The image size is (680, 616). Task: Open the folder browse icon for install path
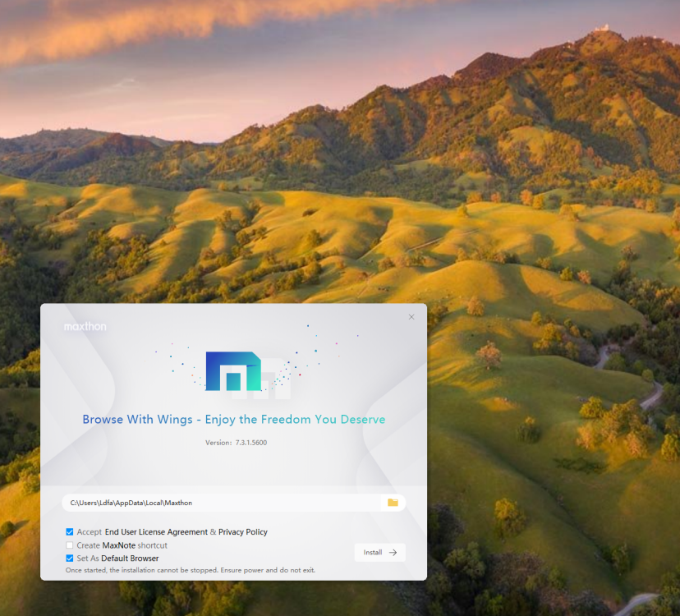[393, 503]
